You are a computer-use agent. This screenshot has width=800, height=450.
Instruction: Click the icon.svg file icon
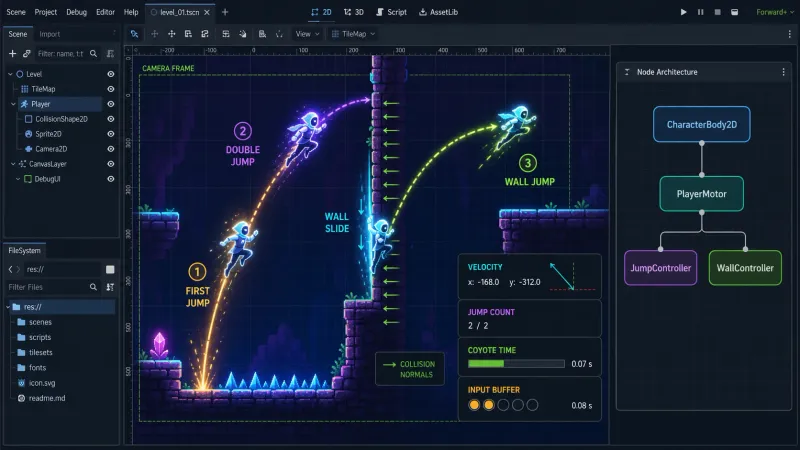click(x=21, y=383)
